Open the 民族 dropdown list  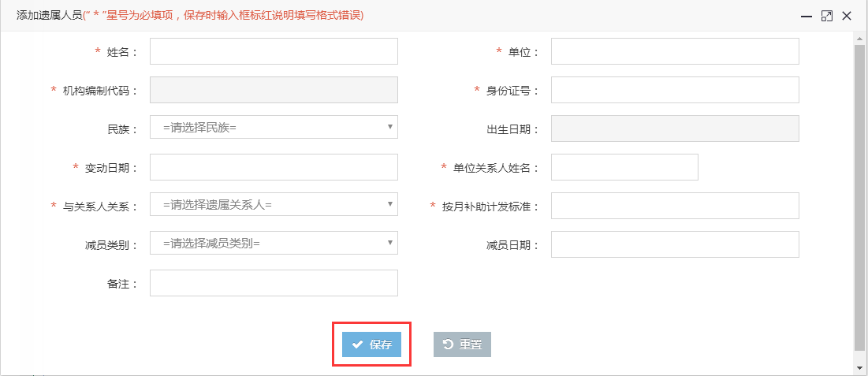point(274,127)
